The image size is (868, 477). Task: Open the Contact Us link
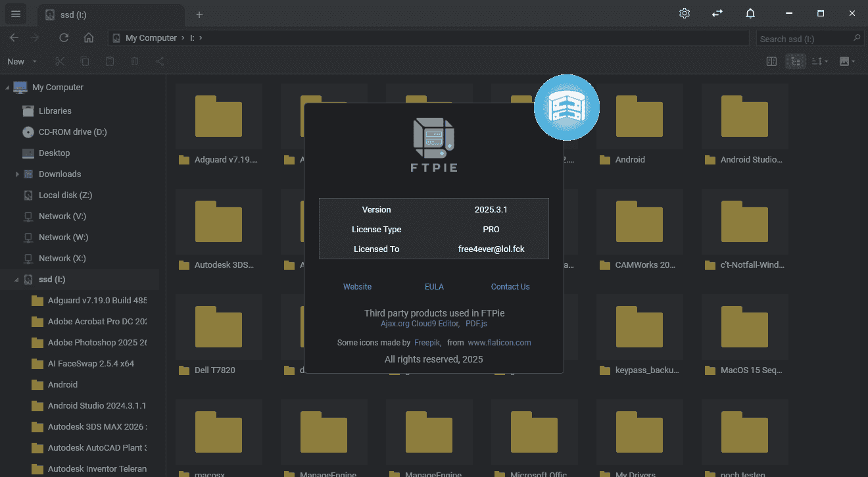pyautogui.click(x=510, y=287)
